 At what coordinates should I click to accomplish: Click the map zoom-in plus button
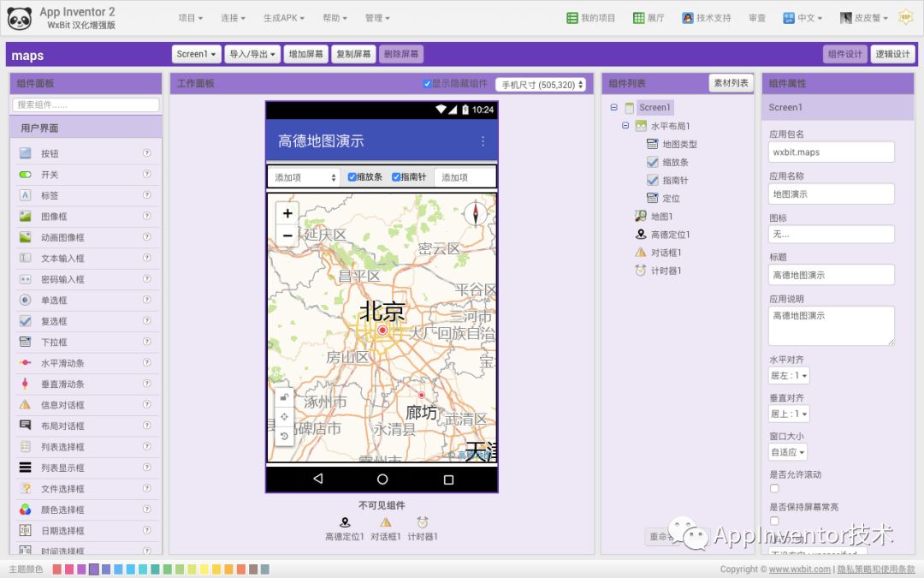coord(287,213)
